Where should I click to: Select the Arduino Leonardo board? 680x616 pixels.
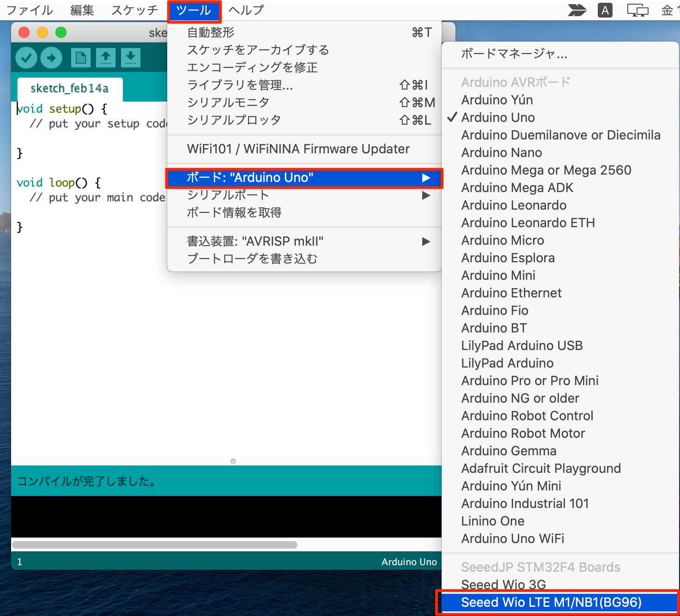560,205
